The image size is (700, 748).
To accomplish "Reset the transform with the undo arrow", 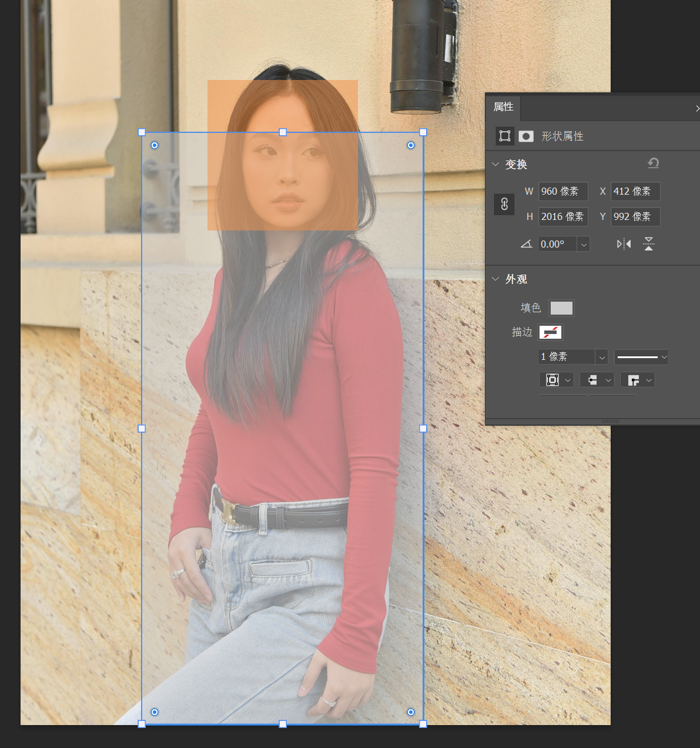I will coord(653,163).
